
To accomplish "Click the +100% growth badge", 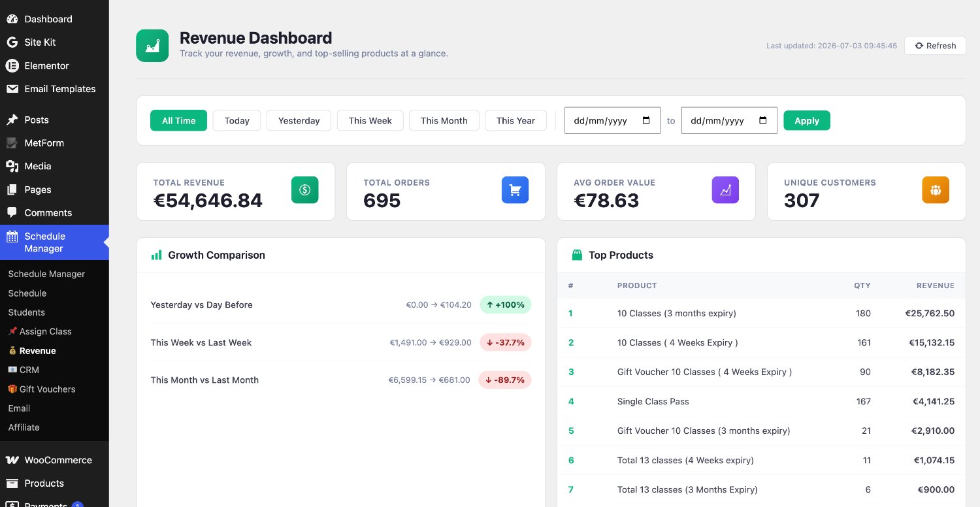I will coord(506,304).
